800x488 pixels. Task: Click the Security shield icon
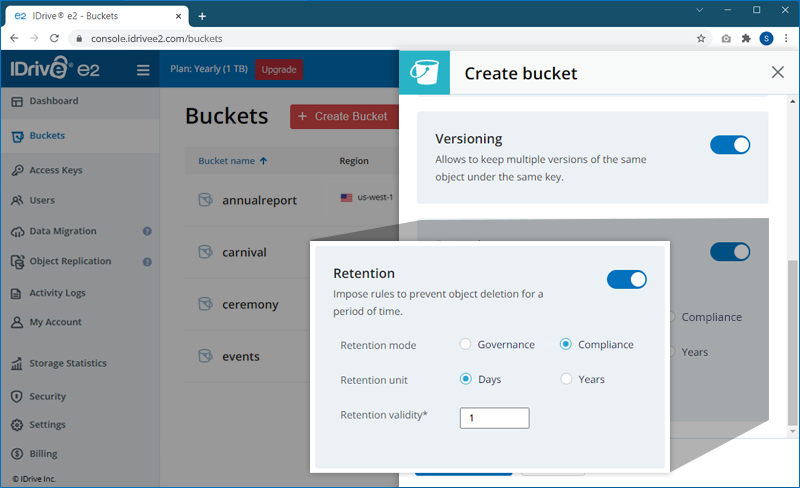coord(17,397)
